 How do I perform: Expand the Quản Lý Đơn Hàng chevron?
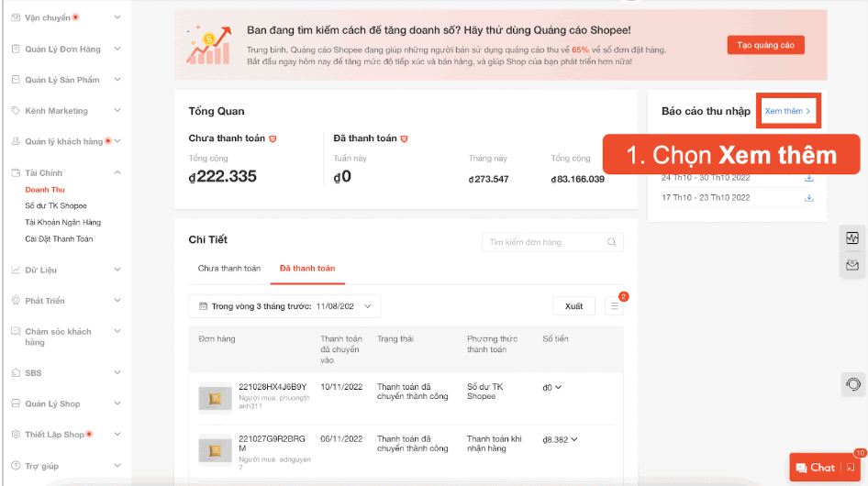(117, 49)
